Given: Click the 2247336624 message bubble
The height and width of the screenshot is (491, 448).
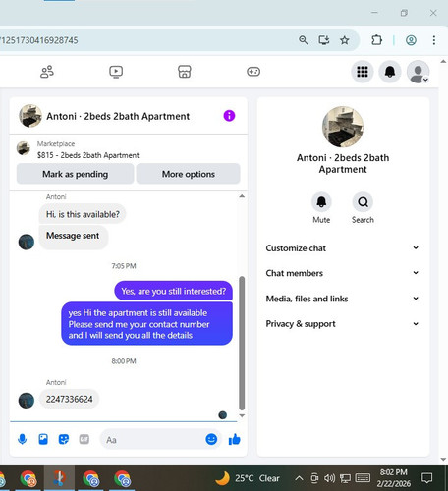Looking at the screenshot, I should click(x=69, y=399).
